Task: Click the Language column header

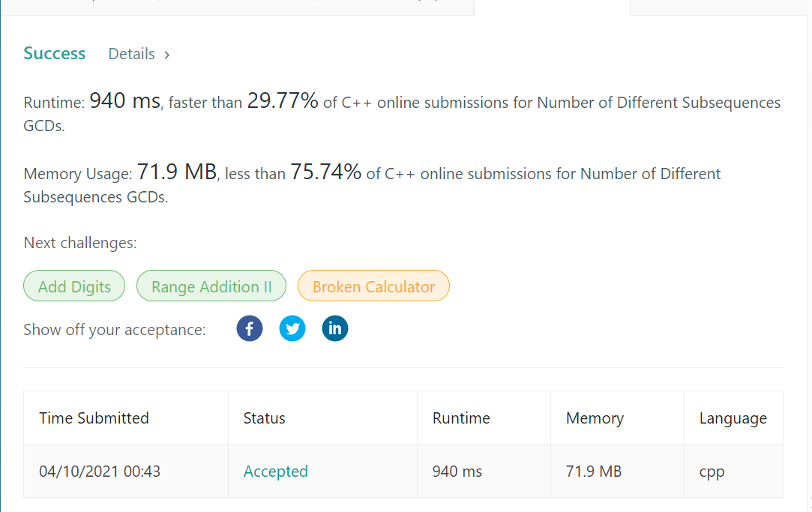Action: tap(733, 418)
